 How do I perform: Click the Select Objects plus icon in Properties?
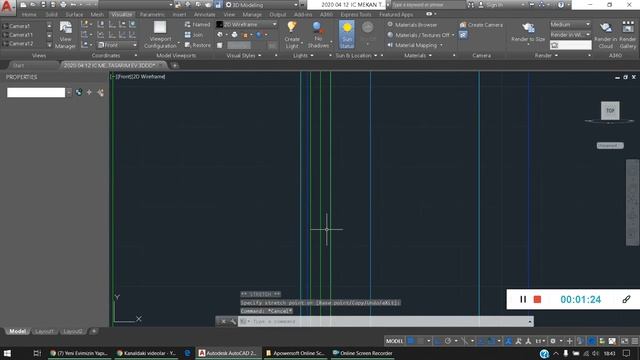pyautogui.click(x=89, y=93)
